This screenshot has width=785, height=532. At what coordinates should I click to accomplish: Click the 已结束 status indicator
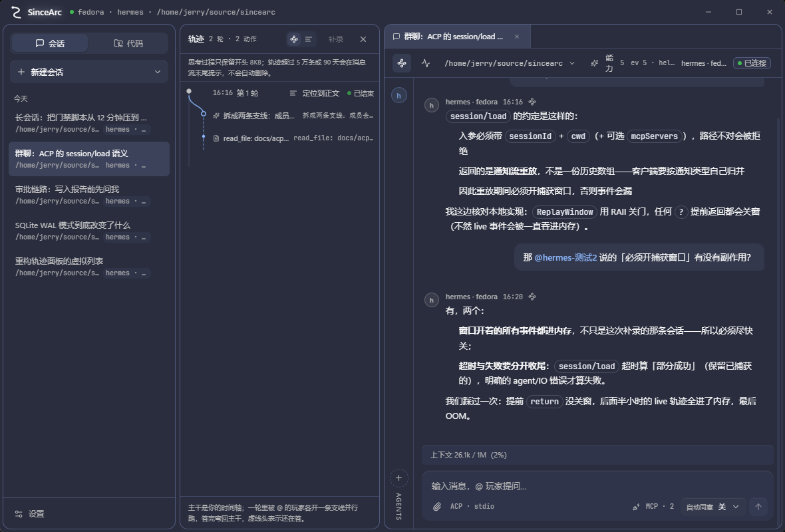(x=361, y=93)
